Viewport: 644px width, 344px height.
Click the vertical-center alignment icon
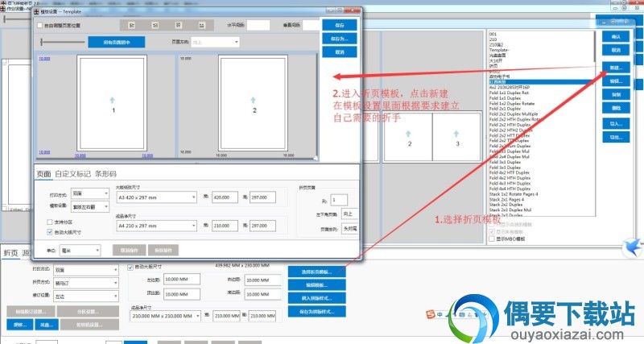tap(178, 25)
